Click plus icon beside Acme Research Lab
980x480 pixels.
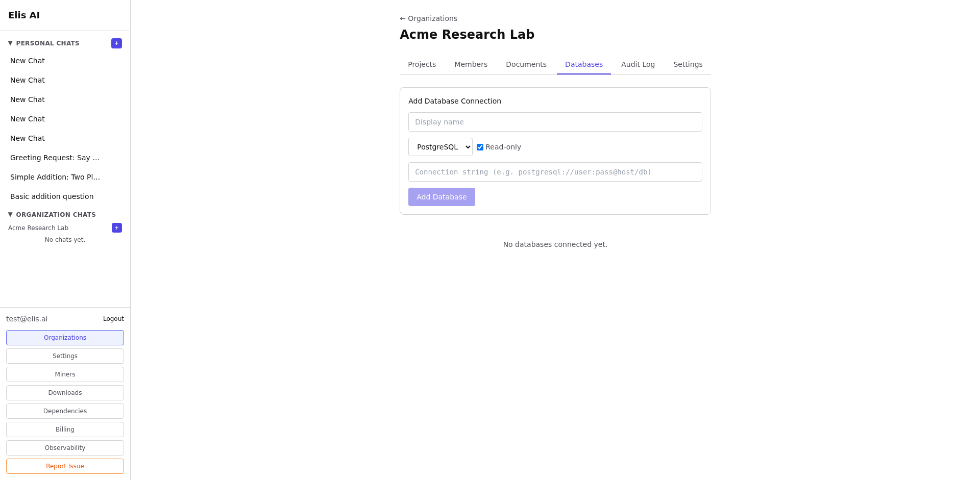[116, 228]
